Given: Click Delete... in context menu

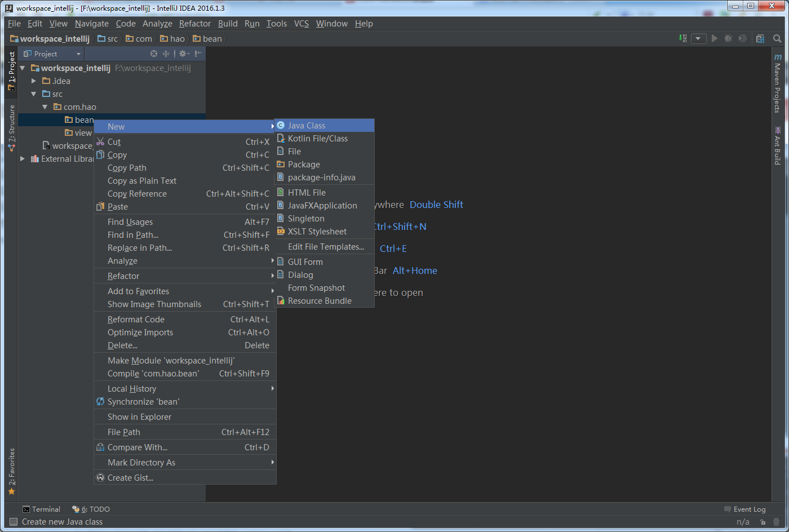Looking at the screenshot, I should coord(185,345).
